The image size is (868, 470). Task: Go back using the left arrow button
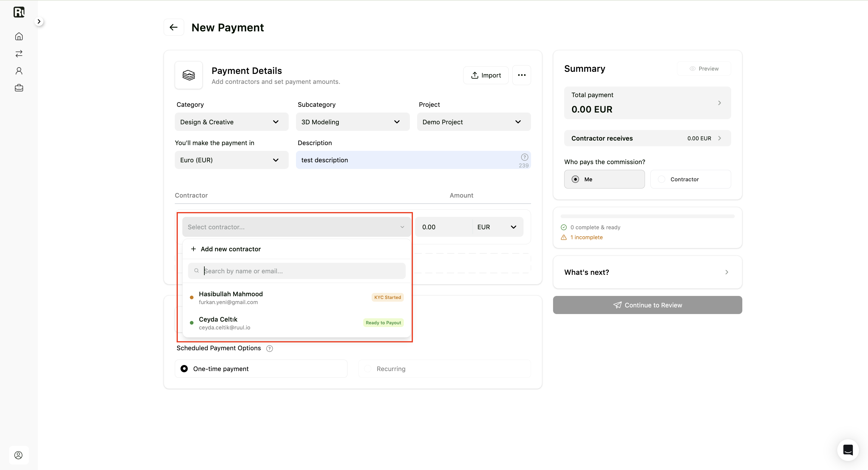[x=174, y=27]
